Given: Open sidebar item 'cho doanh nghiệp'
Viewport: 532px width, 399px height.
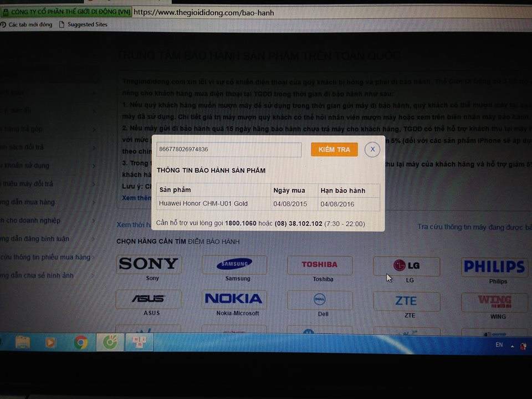Looking at the screenshot, I should (x=30, y=221).
